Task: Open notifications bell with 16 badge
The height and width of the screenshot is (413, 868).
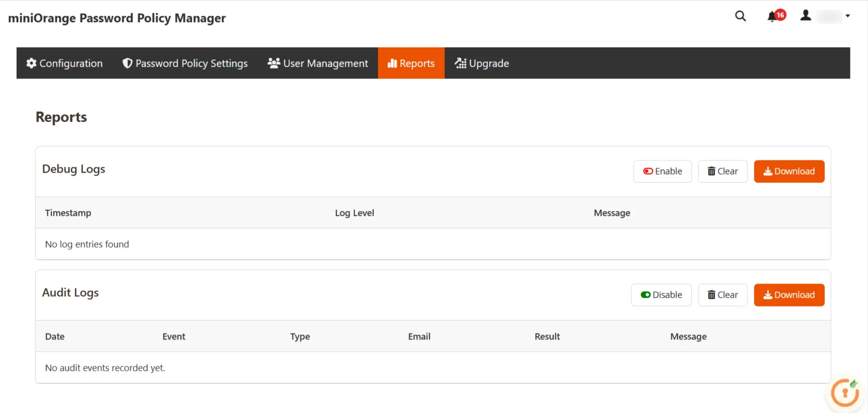Action: pyautogui.click(x=776, y=16)
